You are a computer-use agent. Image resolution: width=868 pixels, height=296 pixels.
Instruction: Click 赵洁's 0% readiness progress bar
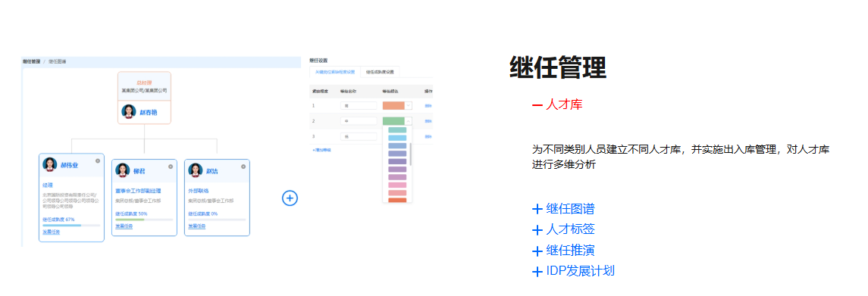[217, 220]
